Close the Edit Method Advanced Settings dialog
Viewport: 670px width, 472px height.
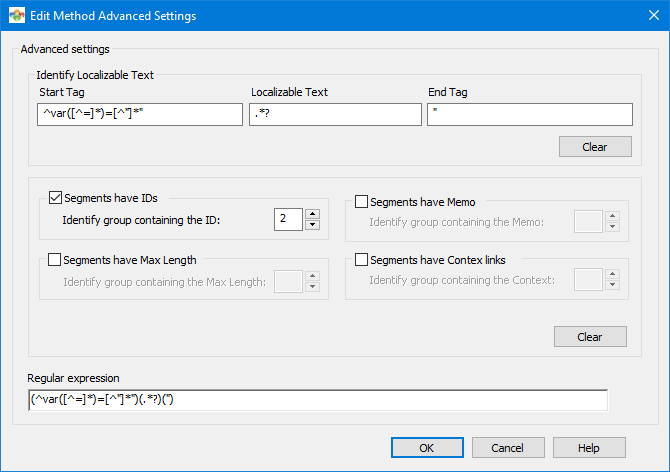(x=653, y=15)
